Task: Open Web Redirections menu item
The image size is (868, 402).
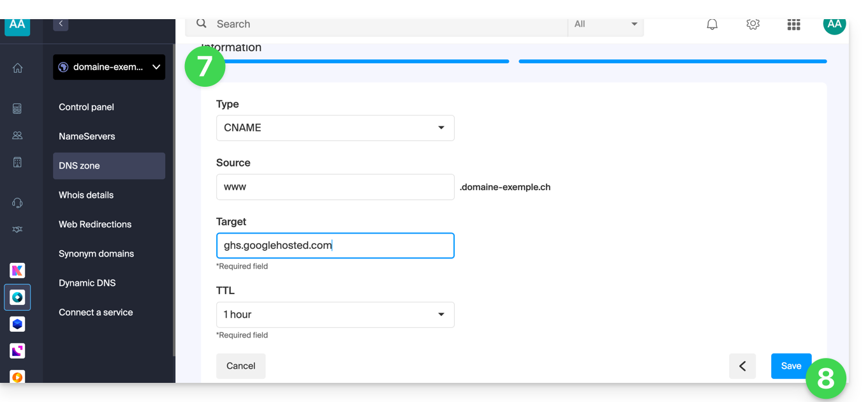Action: 95,225
